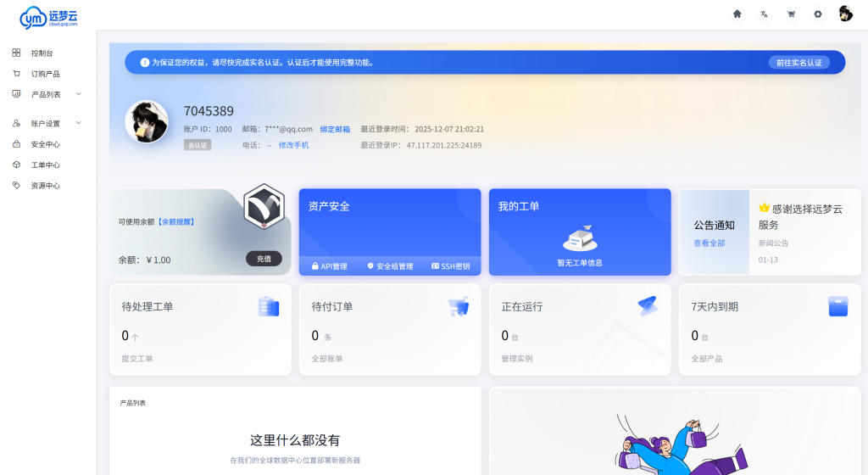868x475 pixels.
Task: Click the 暂无工单信息 text
Action: tap(580, 263)
